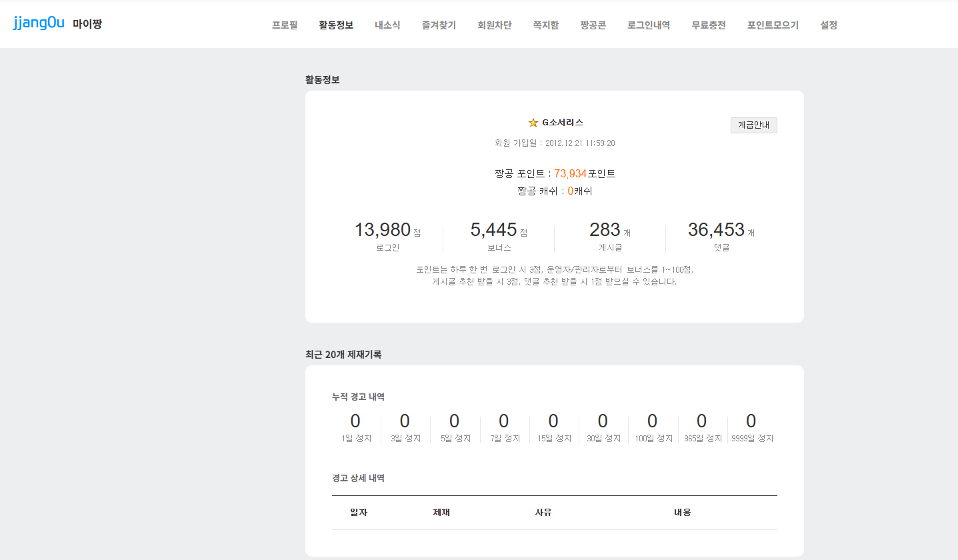Screen dimensions: 958x560
Task: Click the 마이짱 title link
Action: pos(87,25)
